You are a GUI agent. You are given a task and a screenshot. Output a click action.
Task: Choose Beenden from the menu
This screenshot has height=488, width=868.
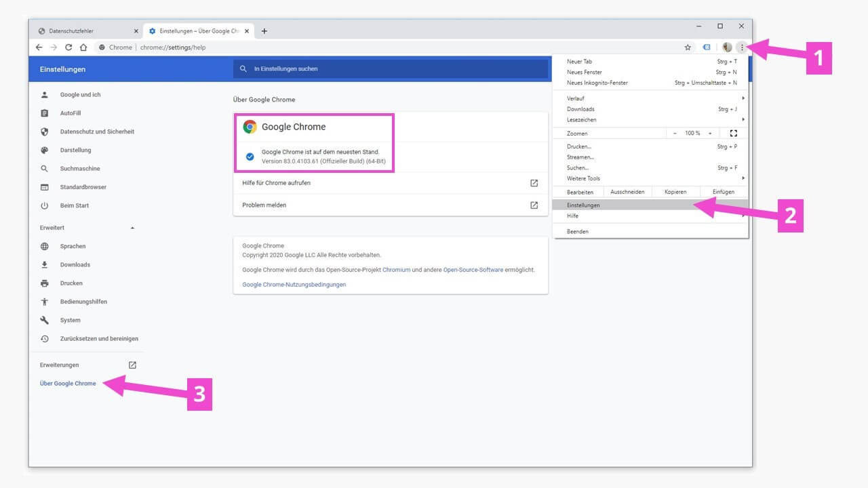point(650,232)
